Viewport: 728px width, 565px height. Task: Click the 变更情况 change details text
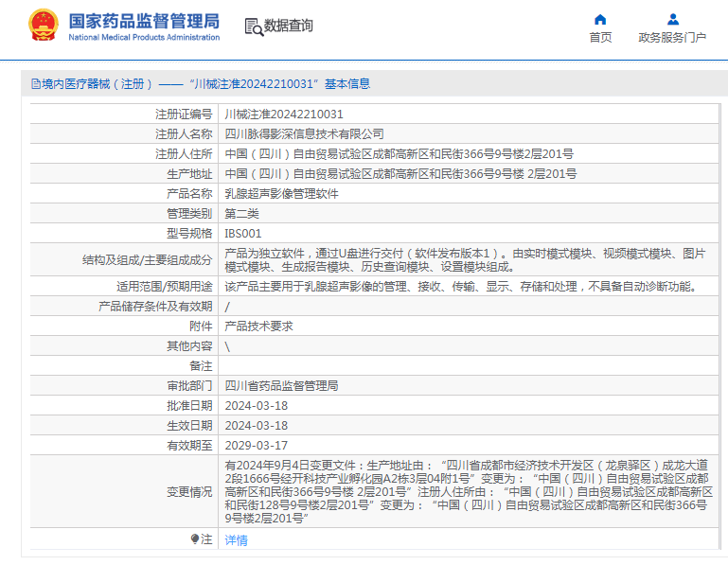pos(469,491)
